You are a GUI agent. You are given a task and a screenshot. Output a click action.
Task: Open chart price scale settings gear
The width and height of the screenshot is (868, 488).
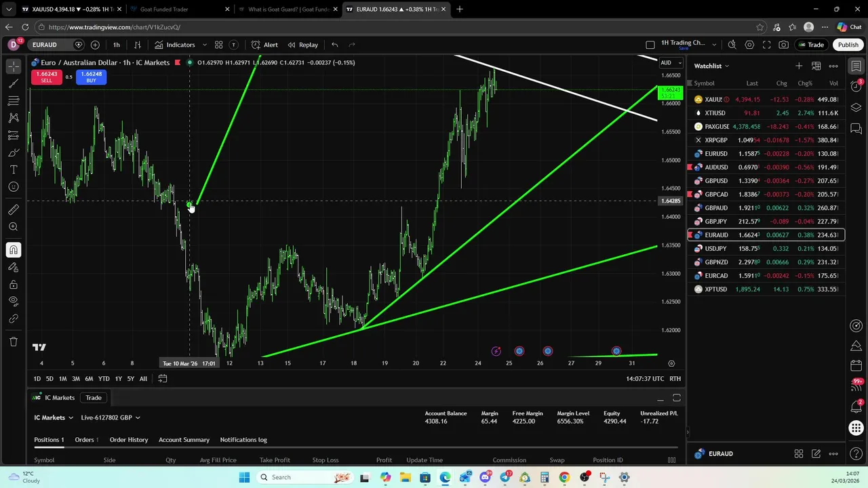pos(671,363)
